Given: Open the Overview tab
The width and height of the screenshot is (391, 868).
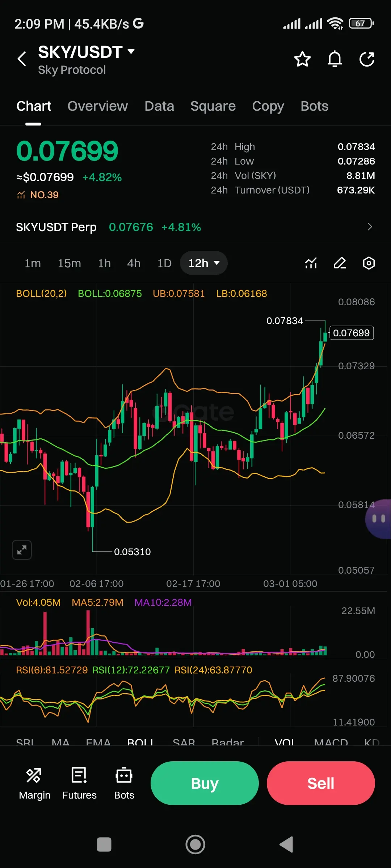Looking at the screenshot, I should pos(98,106).
